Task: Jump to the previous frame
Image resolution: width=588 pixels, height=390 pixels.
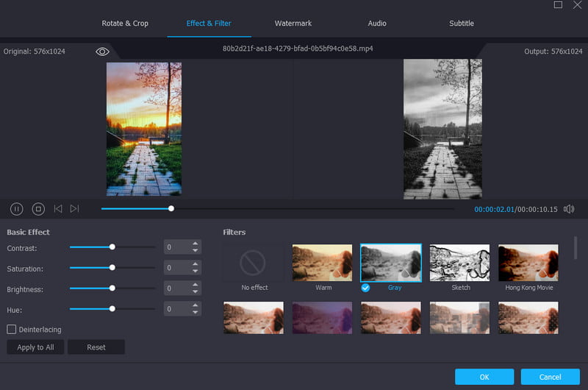Action: [x=58, y=209]
